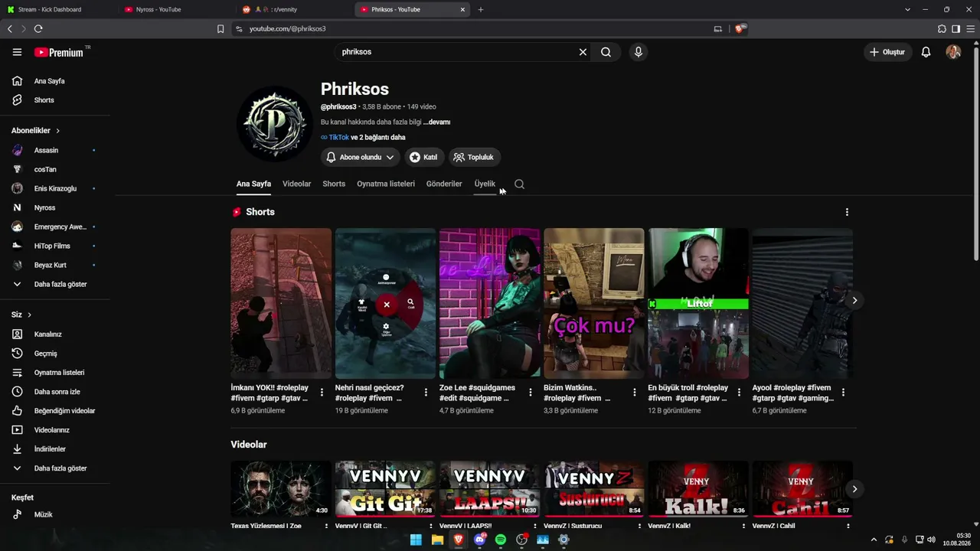Switch to the Oynatma listeleri tab
Viewport: 980px width, 551px height.
pyautogui.click(x=386, y=184)
